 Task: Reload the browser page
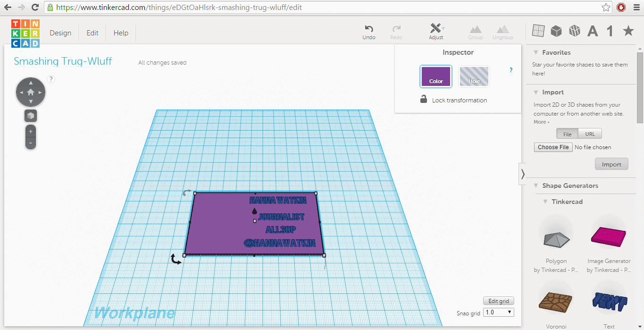click(x=35, y=8)
